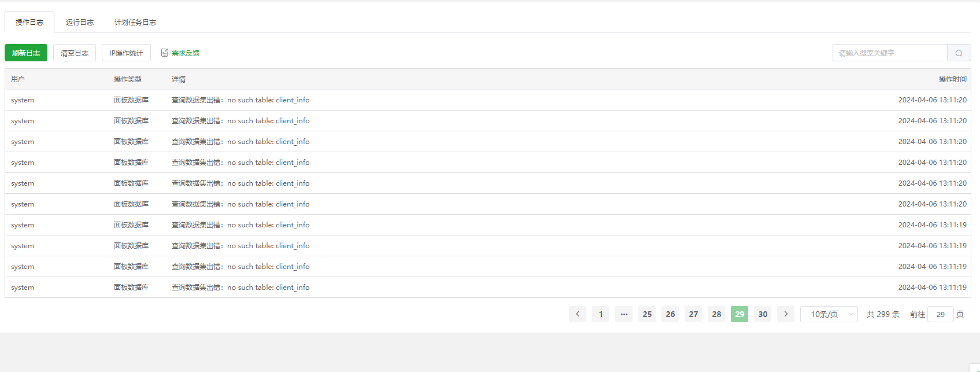Click the 清空日志 button
The image size is (980, 372).
pos(75,53)
